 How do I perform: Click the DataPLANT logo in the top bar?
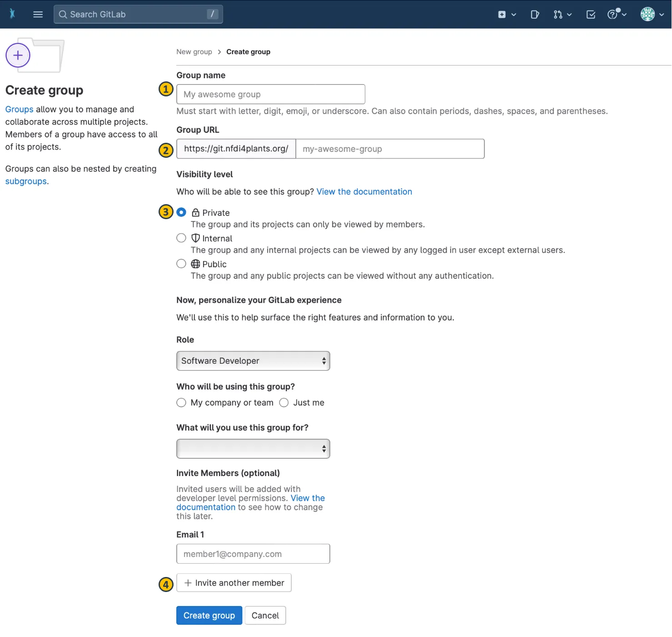(x=12, y=14)
